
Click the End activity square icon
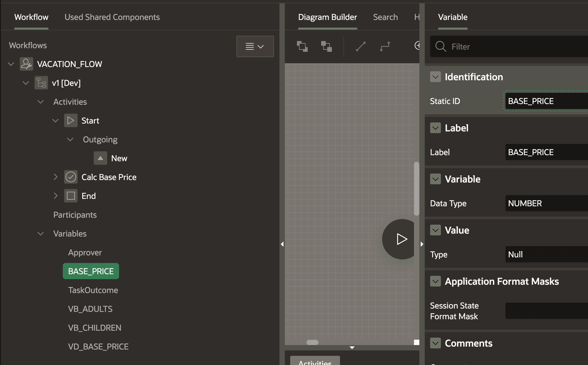(70, 196)
